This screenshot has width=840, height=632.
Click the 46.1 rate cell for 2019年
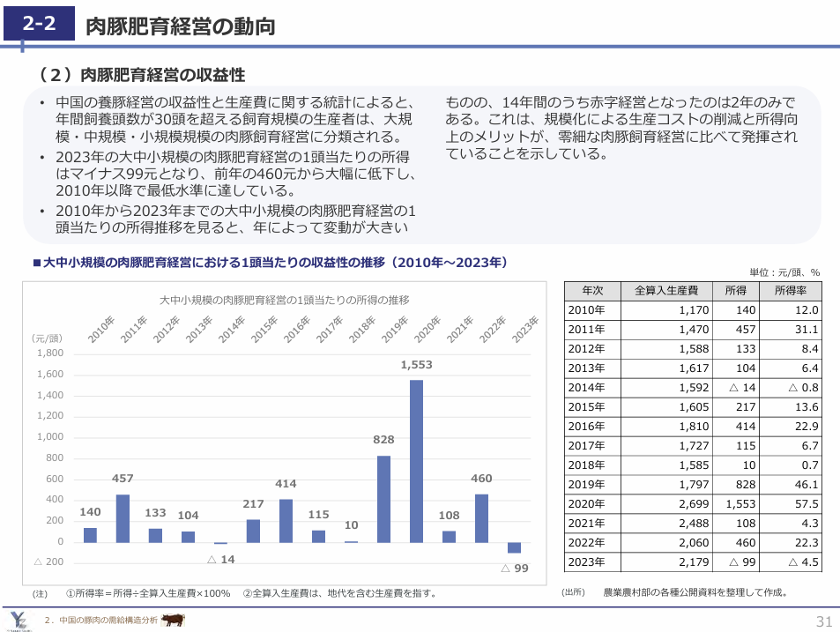click(791, 484)
